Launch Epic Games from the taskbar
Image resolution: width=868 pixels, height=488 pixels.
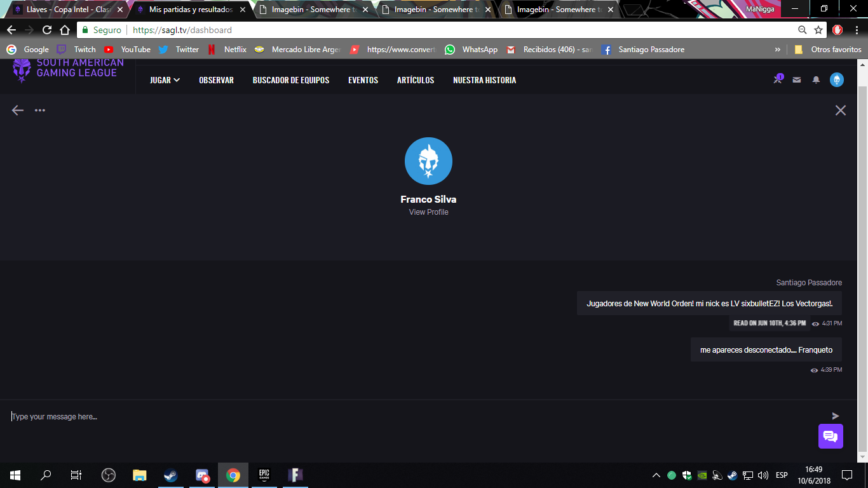coord(264,475)
